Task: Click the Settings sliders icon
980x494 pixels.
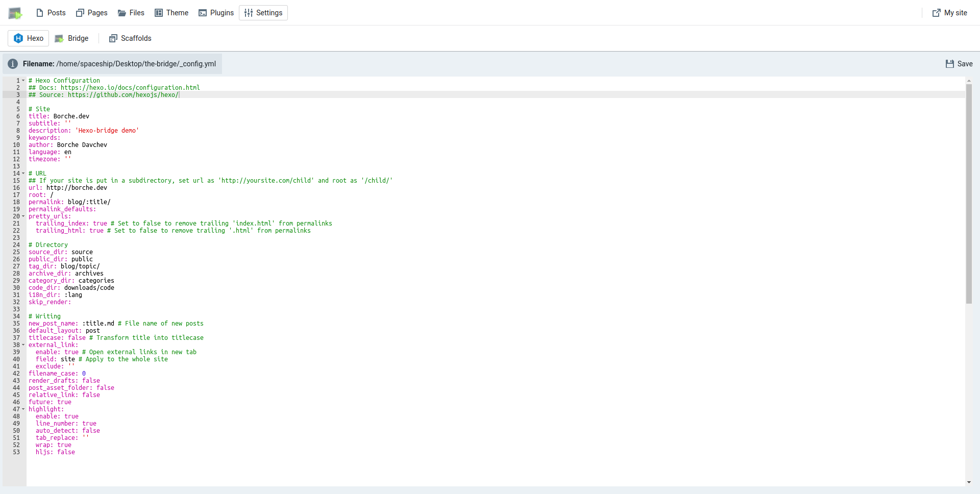Action: coord(249,13)
